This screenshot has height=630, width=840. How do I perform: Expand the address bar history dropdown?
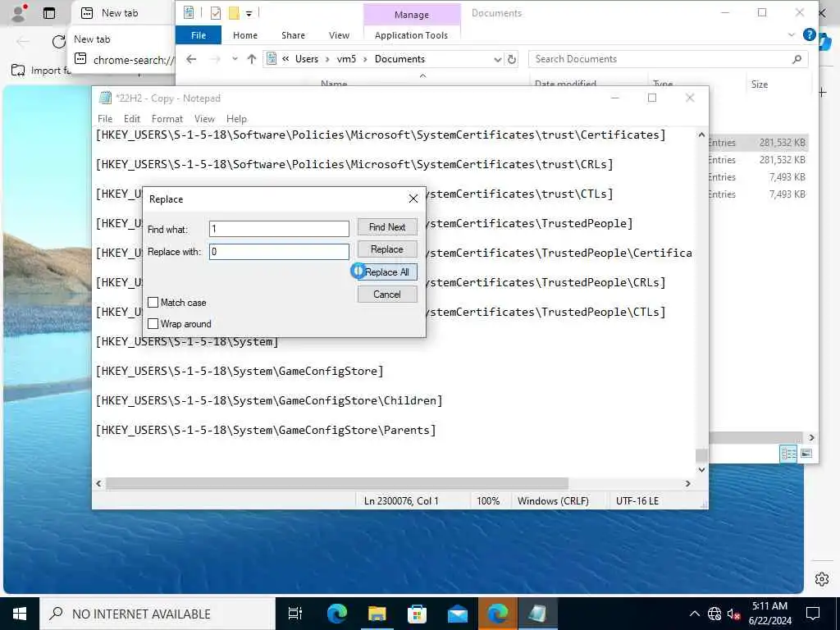pos(497,59)
